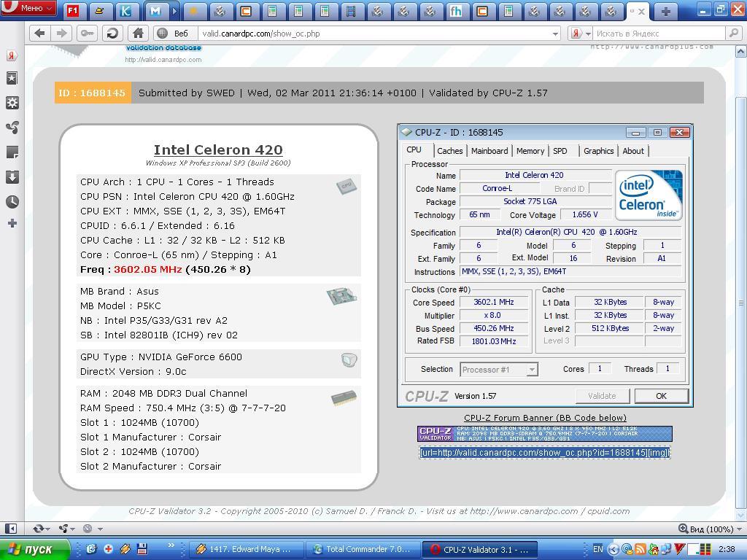Switch to the K icon tab
This screenshot has width=747, height=560.
coord(125,10)
